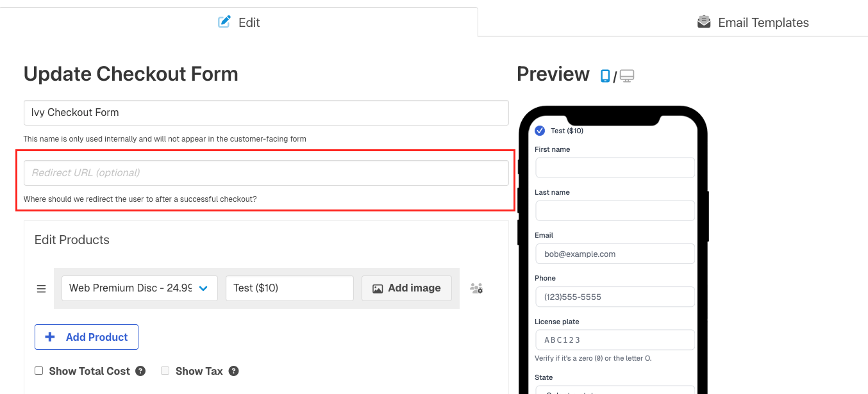The width and height of the screenshot is (868, 394).
Task: Switch preview to desktop view icon
Action: tap(626, 75)
